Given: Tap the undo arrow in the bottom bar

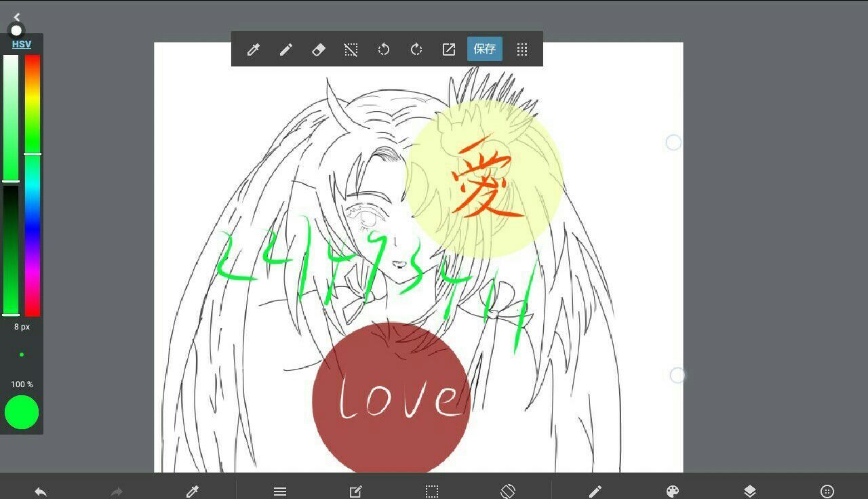Looking at the screenshot, I should pyautogui.click(x=41, y=492).
